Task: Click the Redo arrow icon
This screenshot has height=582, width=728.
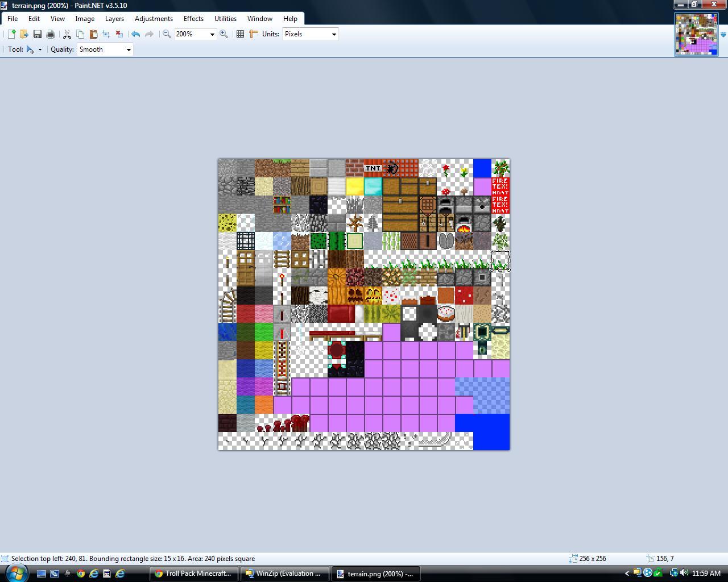Action: tap(149, 34)
